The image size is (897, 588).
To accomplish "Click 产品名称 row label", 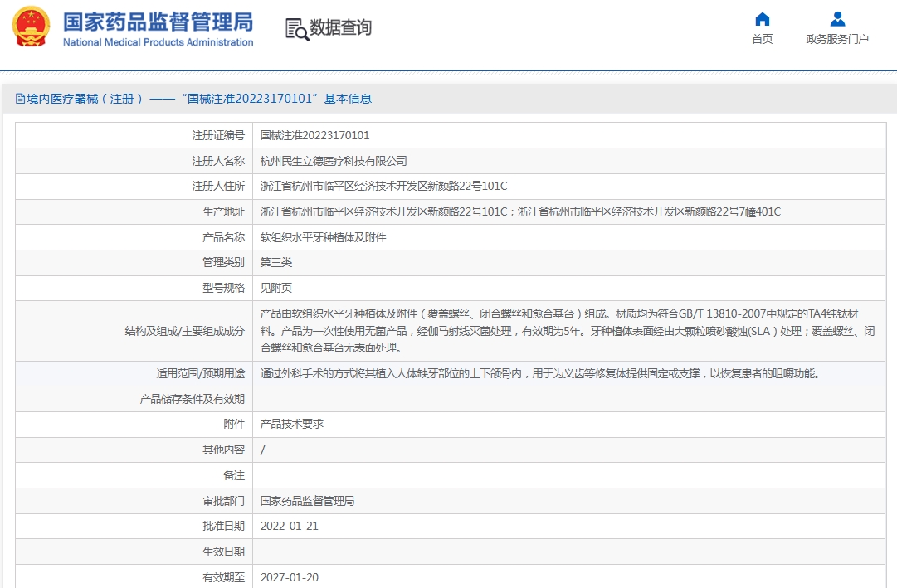I will point(223,237).
